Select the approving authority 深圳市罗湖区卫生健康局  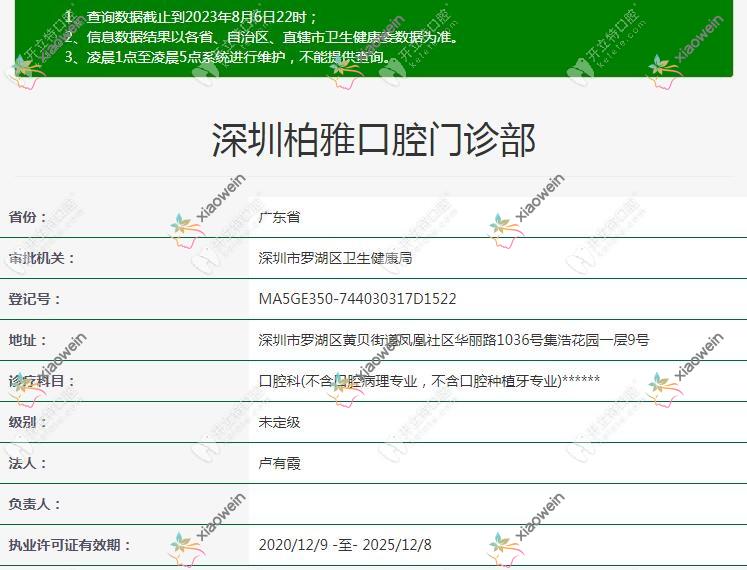pos(335,258)
